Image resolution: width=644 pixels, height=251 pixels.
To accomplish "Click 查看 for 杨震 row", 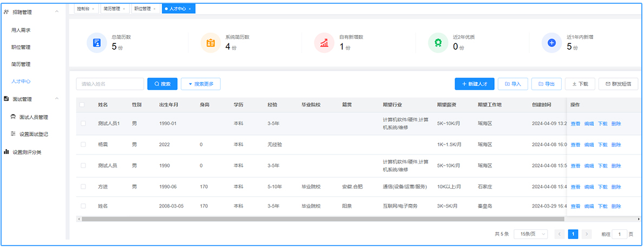I will (x=575, y=144).
